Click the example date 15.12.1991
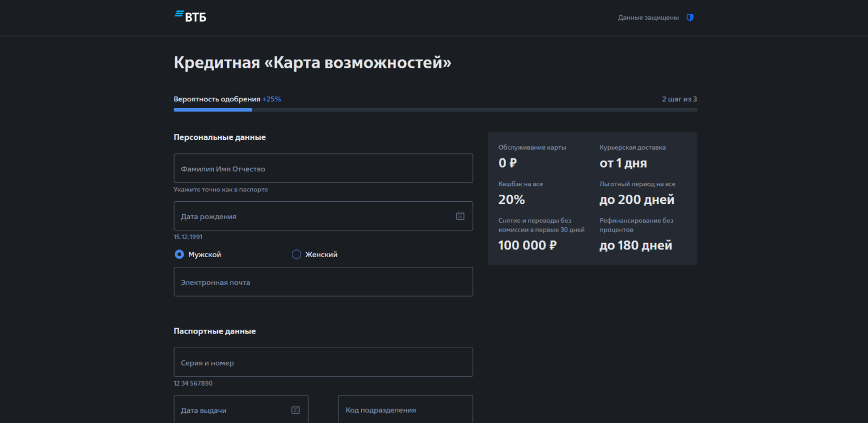This screenshot has height=423, width=868. (x=188, y=237)
